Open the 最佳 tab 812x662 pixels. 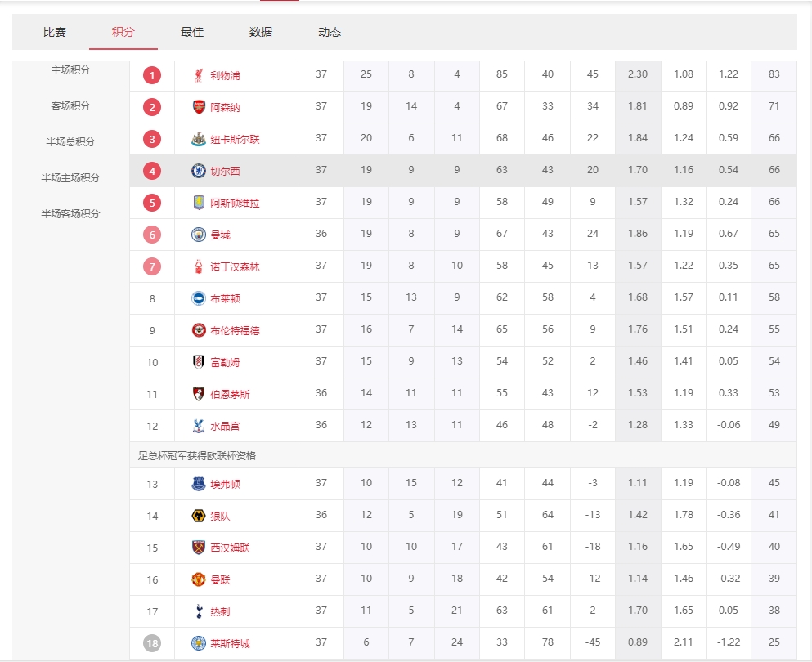tap(192, 33)
